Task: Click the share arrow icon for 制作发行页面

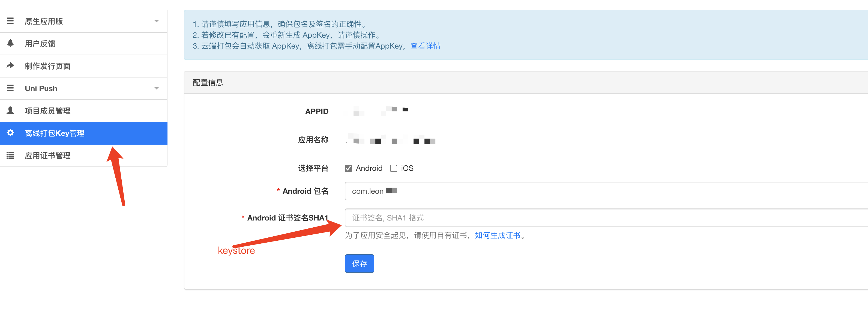Action: tap(10, 65)
